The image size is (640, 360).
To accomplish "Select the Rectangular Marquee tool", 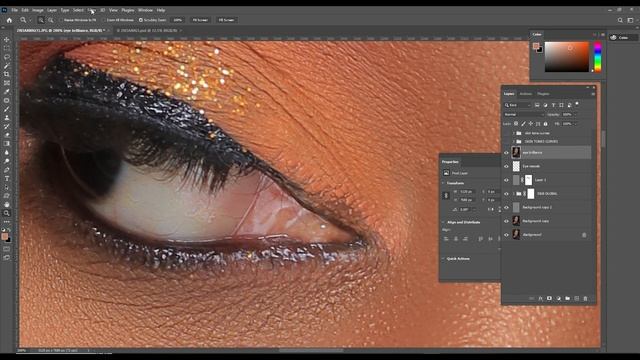I will (x=7, y=48).
